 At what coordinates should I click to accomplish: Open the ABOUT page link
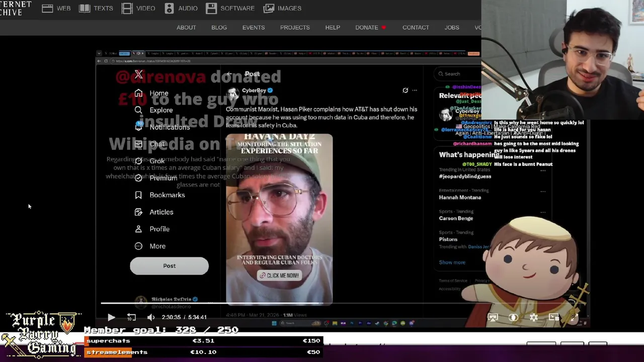186,28
